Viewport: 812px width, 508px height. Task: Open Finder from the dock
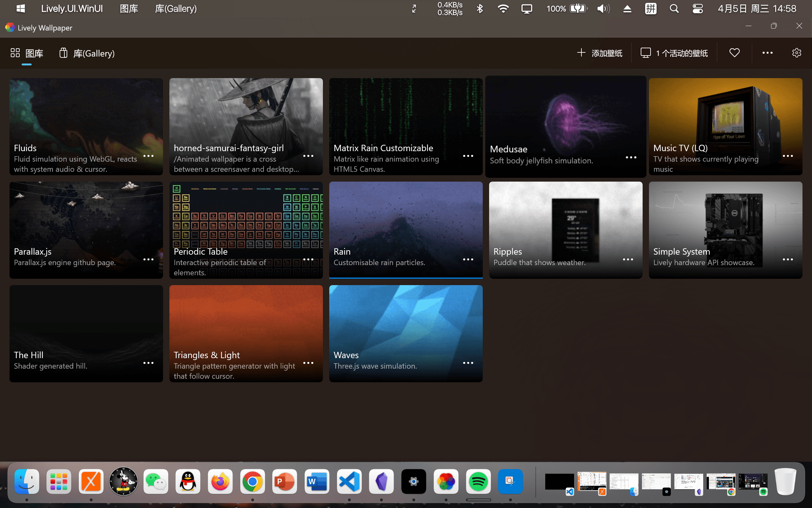click(x=27, y=481)
